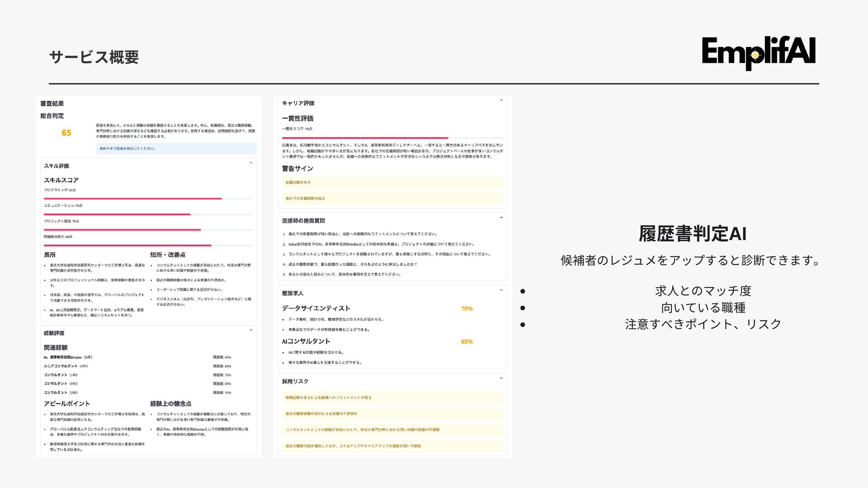Collapse the 採用リスク section chevron
The height and width of the screenshot is (488, 868).
[501, 378]
